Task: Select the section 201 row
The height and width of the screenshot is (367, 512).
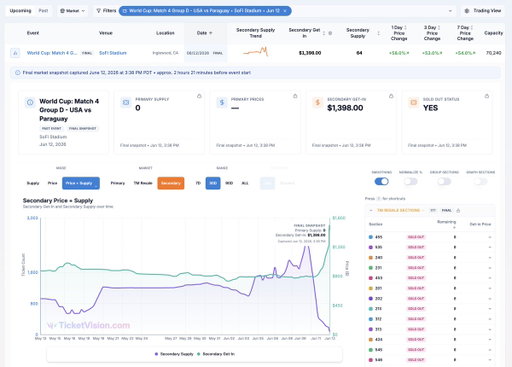Action: point(430,288)
